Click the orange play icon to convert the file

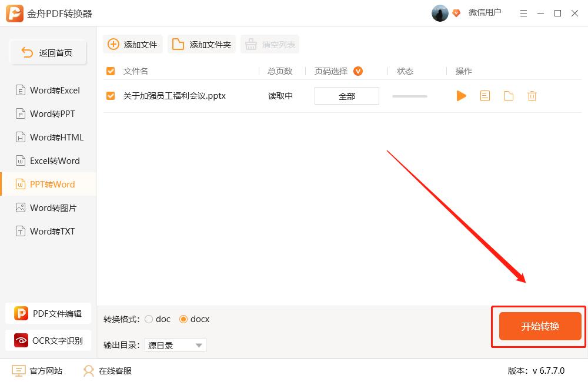pyautogui.click(x=461, y=96)
